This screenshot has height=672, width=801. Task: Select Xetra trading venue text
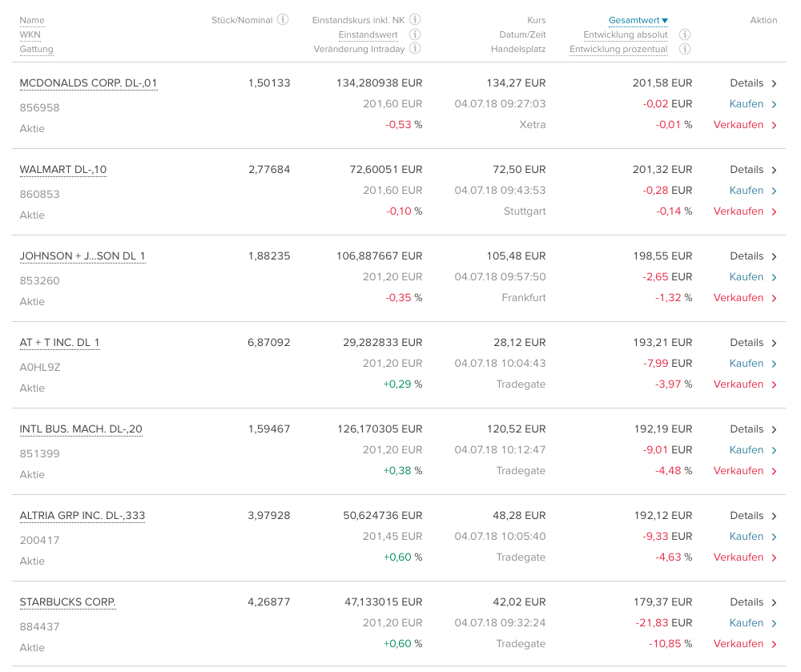[x=533, y=125]
